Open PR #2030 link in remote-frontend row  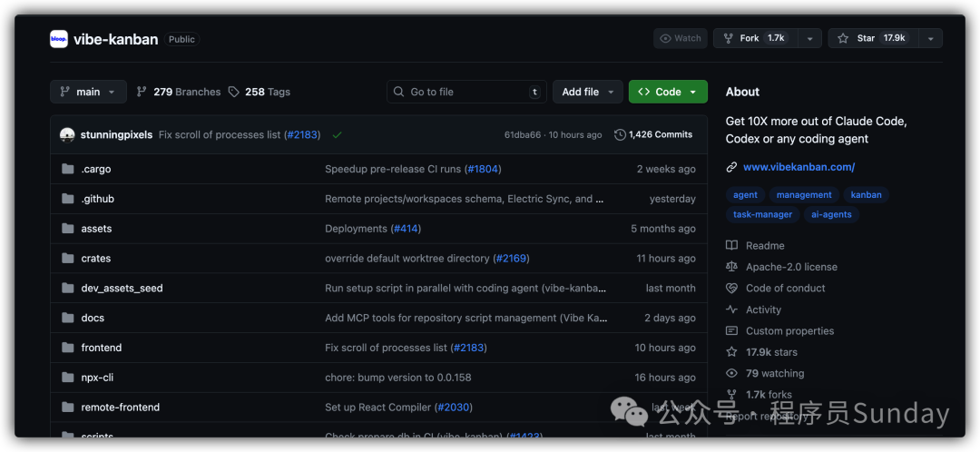click(x=453, y=407)
